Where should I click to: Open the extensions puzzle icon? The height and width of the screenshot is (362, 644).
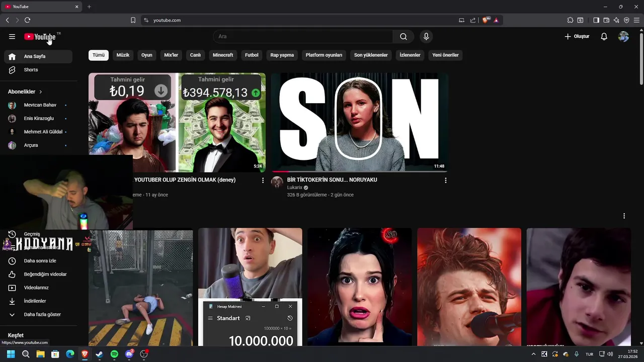pyautogui.click(x=570, y=20)
